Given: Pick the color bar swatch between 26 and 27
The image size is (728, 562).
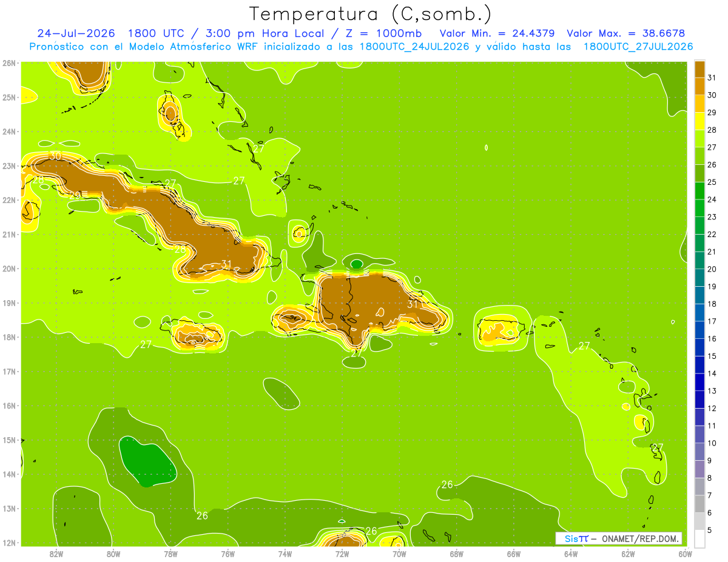Looking at the screenshot, I should click(x=699, y=155).
